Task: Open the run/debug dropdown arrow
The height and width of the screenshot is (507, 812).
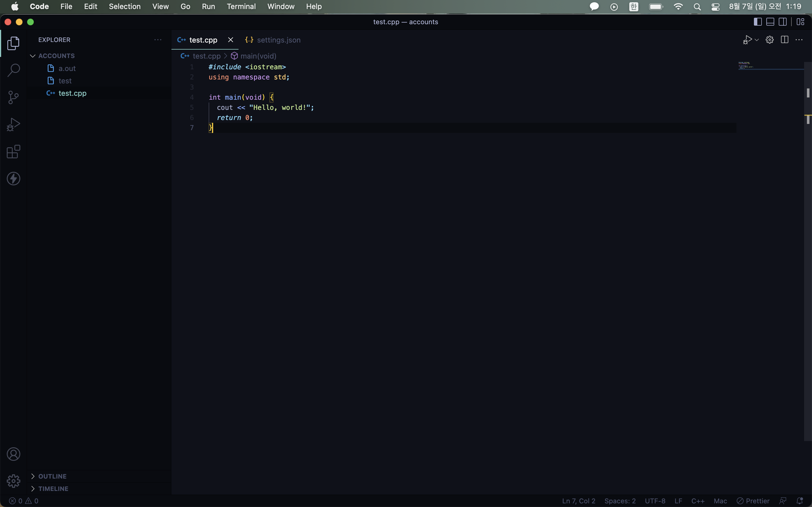Action: 757,40
